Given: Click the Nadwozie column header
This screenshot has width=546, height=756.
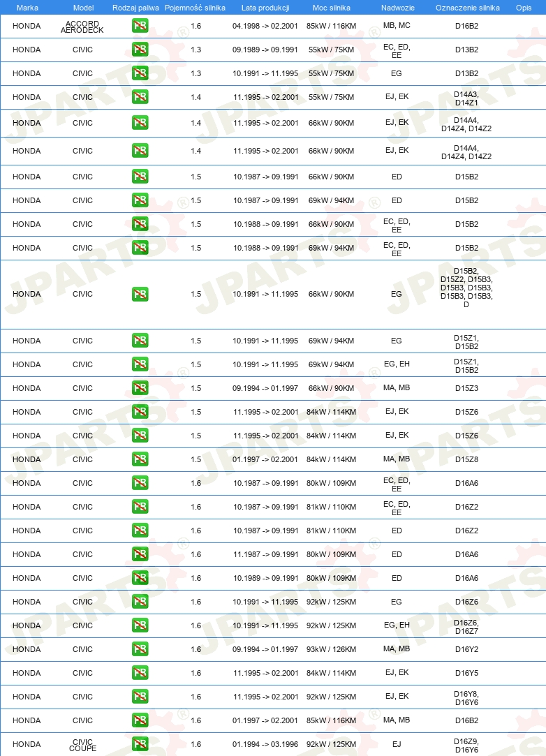Looking at the screenshot, I should (397, 8).
